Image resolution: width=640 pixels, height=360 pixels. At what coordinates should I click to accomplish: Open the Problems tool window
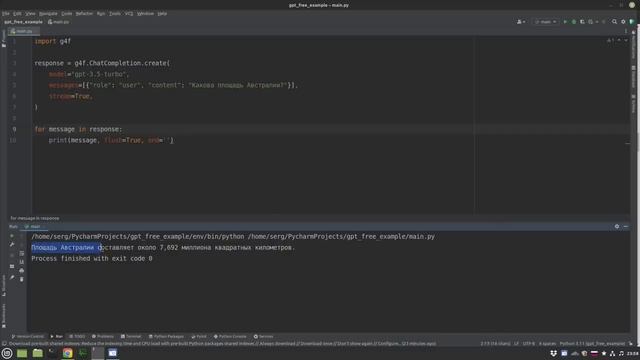[103, 337]
